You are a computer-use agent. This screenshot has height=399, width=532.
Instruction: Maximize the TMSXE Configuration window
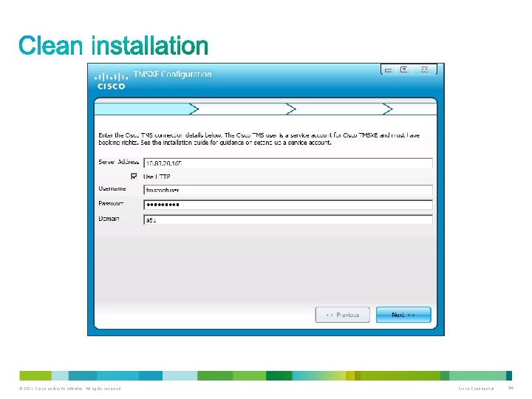coord(403,69)
